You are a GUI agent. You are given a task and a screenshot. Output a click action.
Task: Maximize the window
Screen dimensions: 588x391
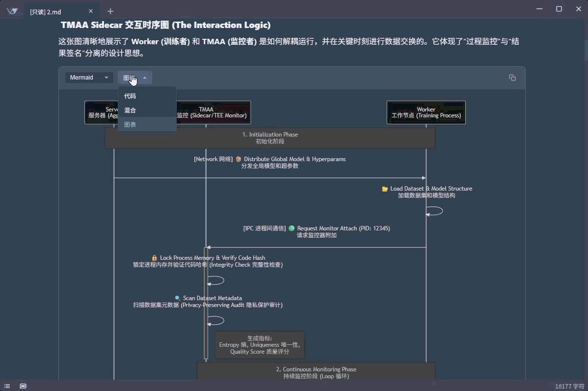(559, 9)
